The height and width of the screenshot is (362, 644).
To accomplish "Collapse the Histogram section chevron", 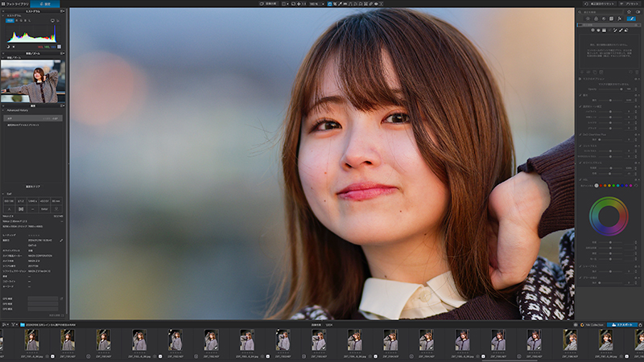I will [x=3, y=15].
